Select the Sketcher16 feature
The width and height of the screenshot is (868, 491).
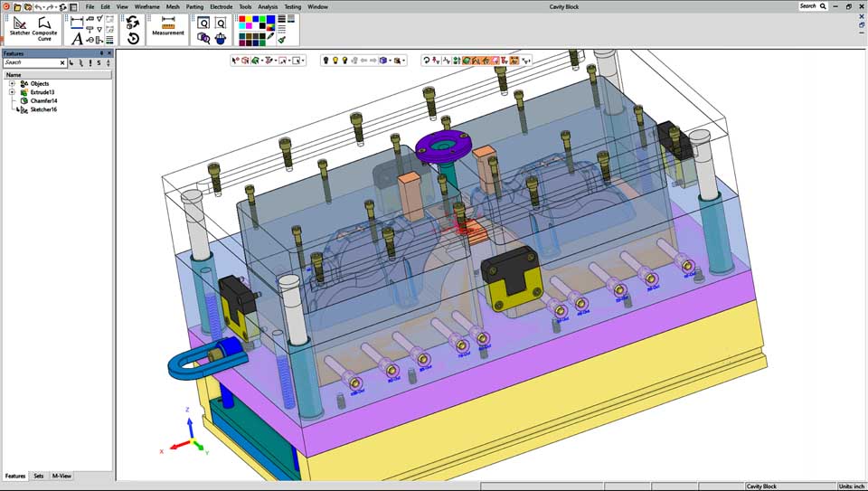43,109
